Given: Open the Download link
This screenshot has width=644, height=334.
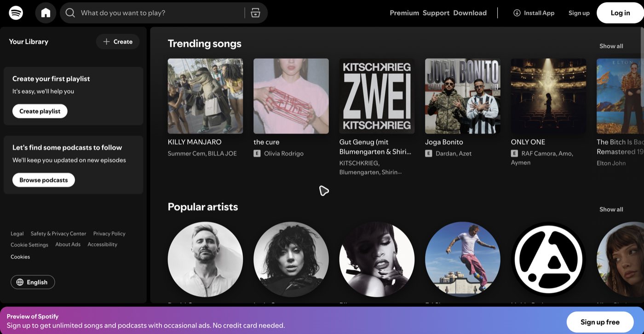Looking at the screenshot, I should [x=470, y=13].
